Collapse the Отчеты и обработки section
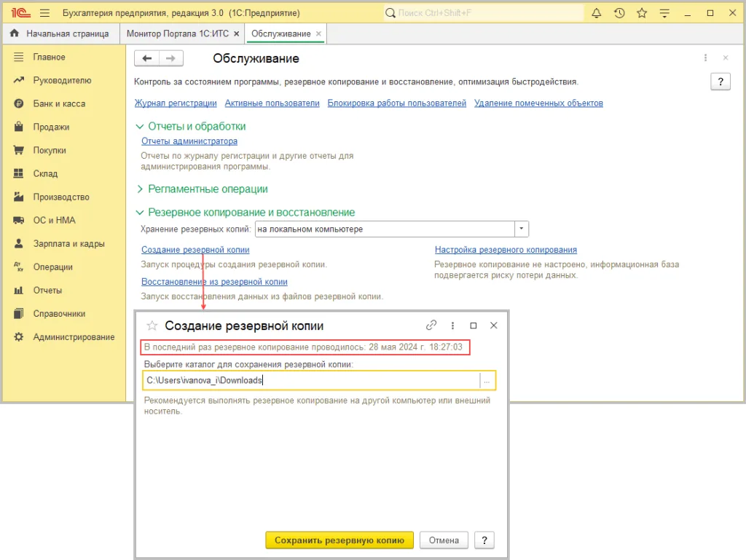The width and height of the screenshot is (746, 560). coord(141,126)
